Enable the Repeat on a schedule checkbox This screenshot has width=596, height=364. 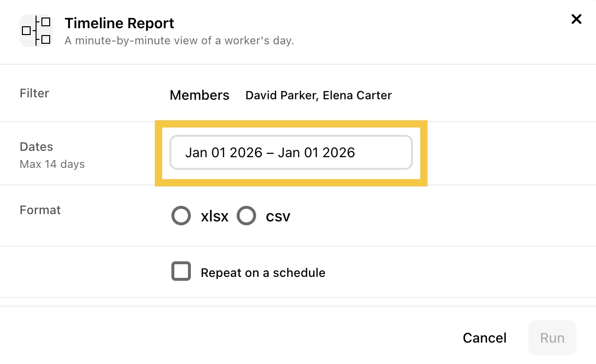click(181, 272)
